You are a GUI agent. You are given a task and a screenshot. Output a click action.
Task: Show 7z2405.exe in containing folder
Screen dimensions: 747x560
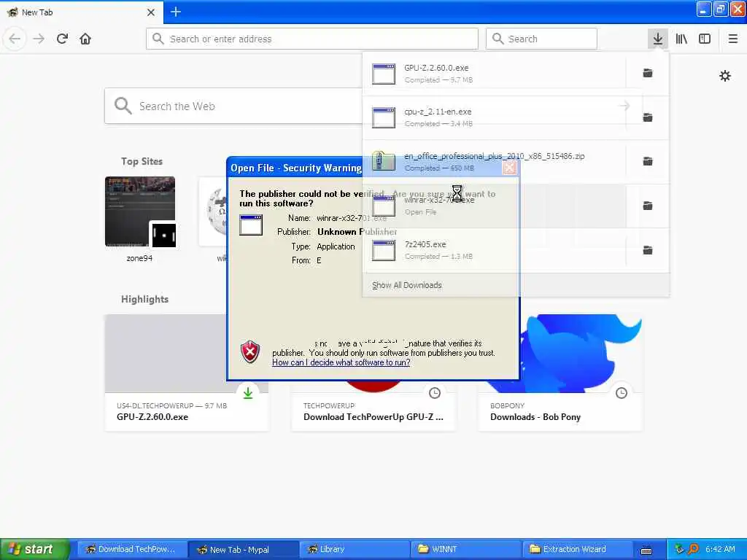pyautogui.click(x=648, y=250)
